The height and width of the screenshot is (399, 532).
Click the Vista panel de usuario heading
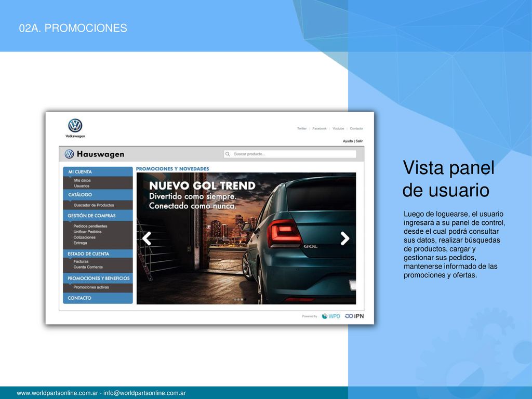point(448,179)
